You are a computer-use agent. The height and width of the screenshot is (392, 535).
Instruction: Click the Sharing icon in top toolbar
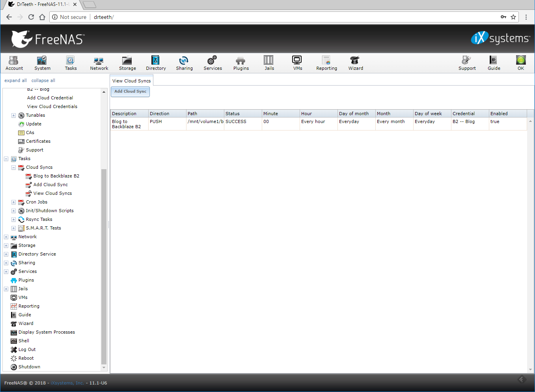coord(184,63)
